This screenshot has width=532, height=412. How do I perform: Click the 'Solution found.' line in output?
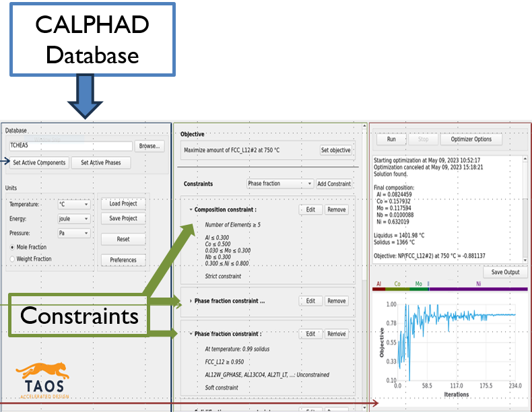click(x=391, y=174)
